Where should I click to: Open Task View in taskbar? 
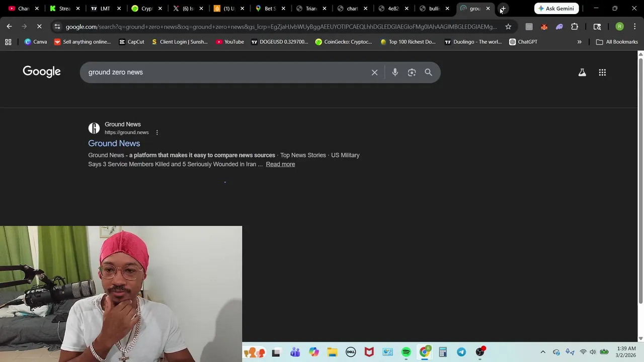276,352
